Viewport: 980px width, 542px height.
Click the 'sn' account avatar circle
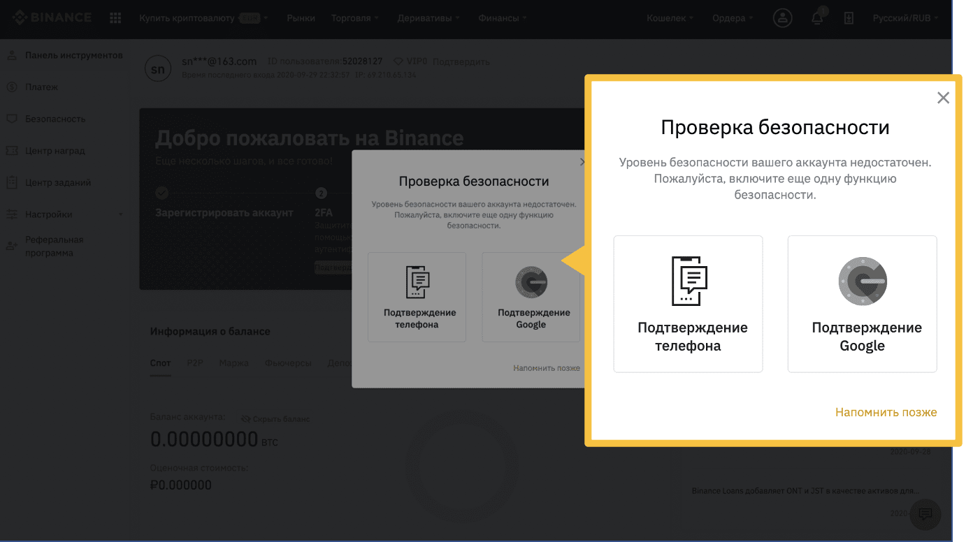click(x=158, y=68)
